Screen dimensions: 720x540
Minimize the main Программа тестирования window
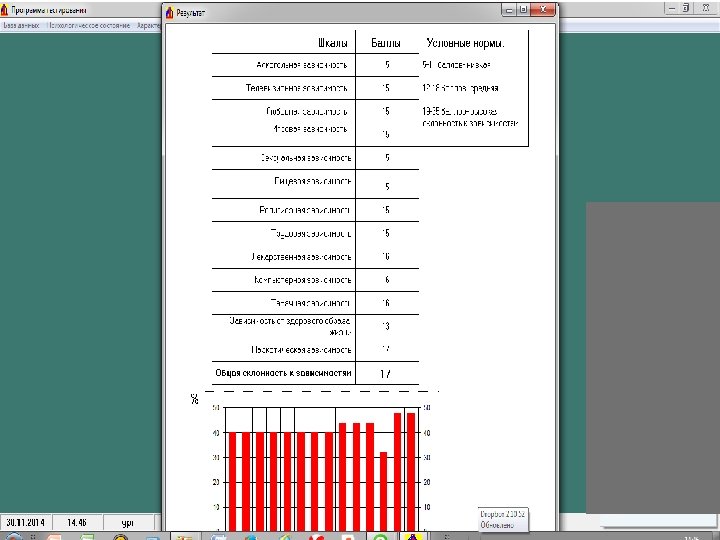coord(673,8)
